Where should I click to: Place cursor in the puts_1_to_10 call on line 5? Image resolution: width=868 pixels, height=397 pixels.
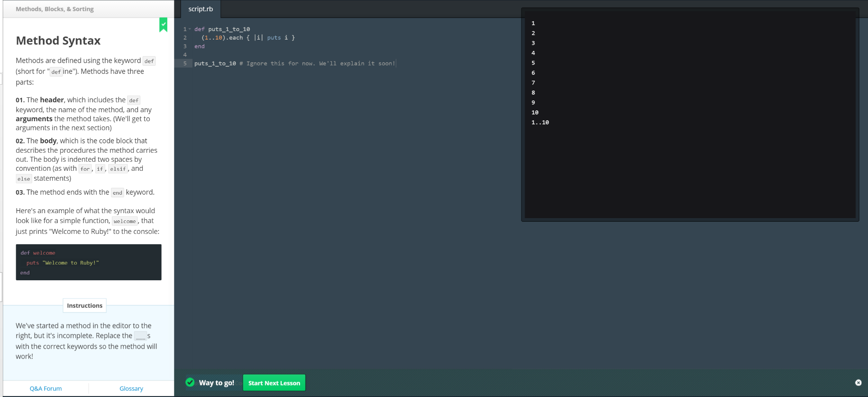coord(215,64)
